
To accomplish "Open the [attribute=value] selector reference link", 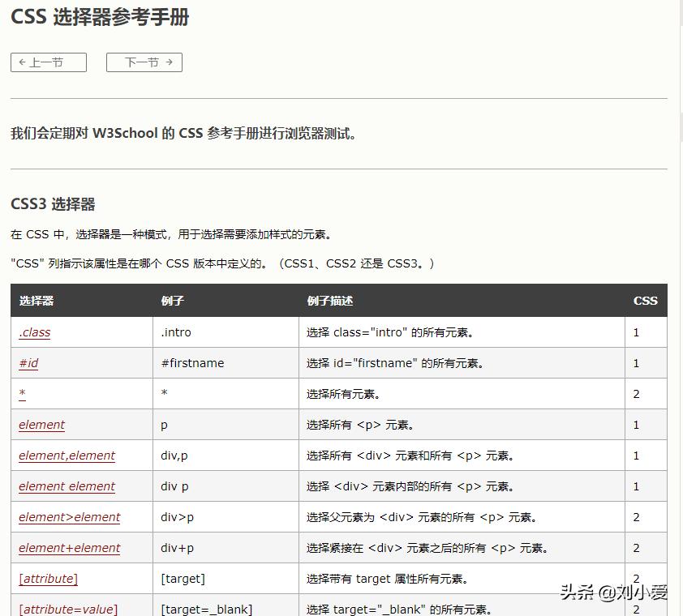I will pyautogui.click(x=67, y=608).
